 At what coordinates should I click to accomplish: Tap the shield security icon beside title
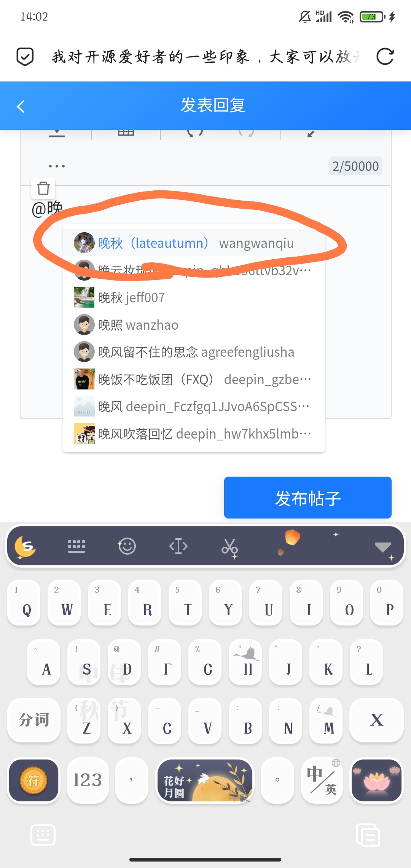[x=25, y=57]
